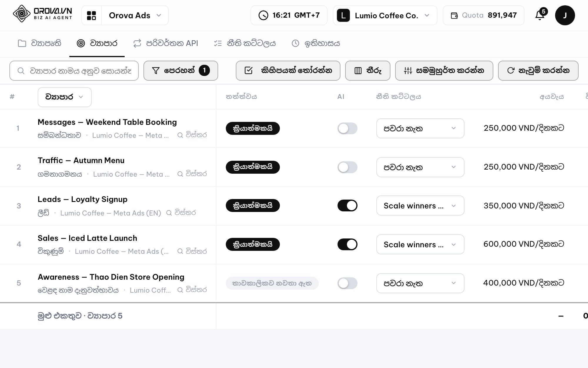Open details (විස්තර) for Thao Dien Store Opening
This screenshot has width=588, height=368.
point(192,290)
